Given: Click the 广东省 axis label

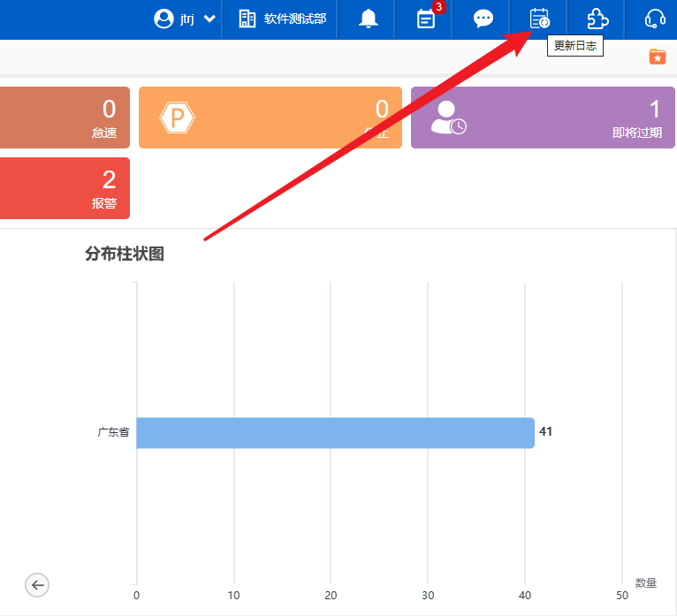Looking at the screenshot, I should (113, 433).
